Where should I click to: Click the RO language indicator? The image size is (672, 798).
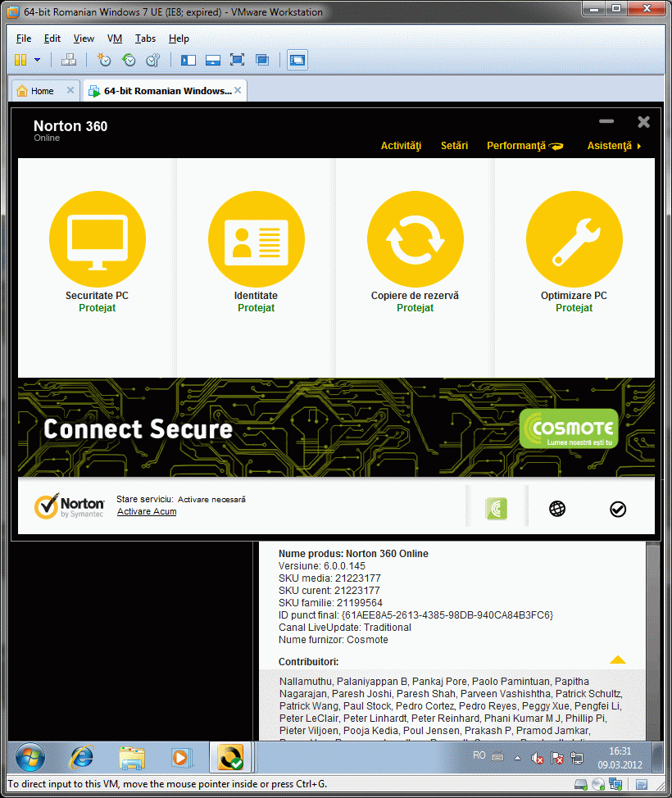tap(479, 755)
